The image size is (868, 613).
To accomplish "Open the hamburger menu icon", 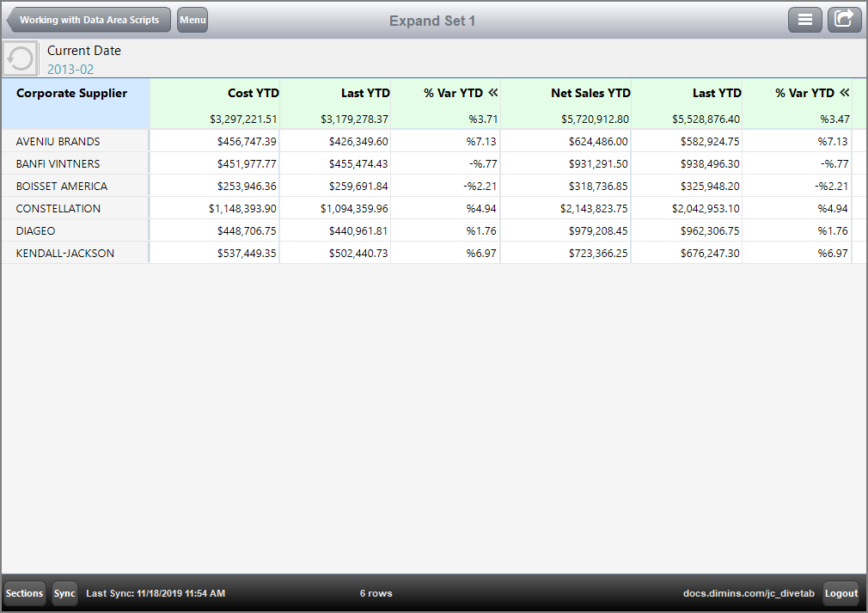I will (805, 19).
